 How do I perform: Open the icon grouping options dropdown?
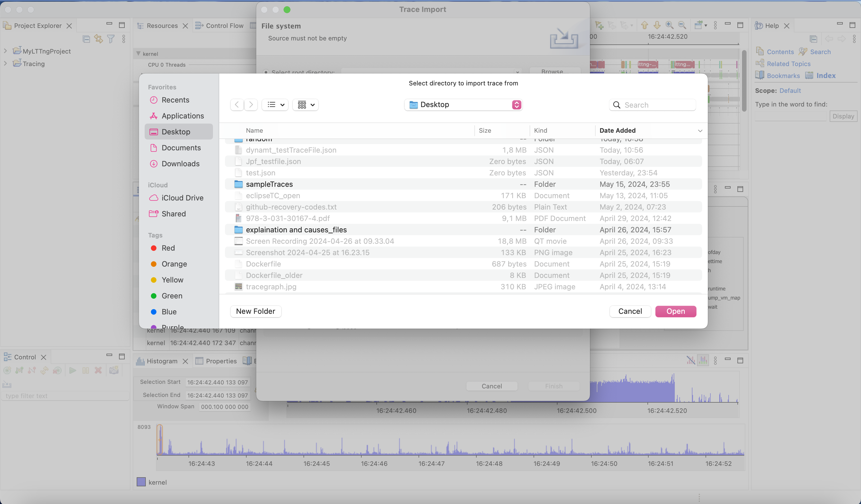(x=306, y=105)
